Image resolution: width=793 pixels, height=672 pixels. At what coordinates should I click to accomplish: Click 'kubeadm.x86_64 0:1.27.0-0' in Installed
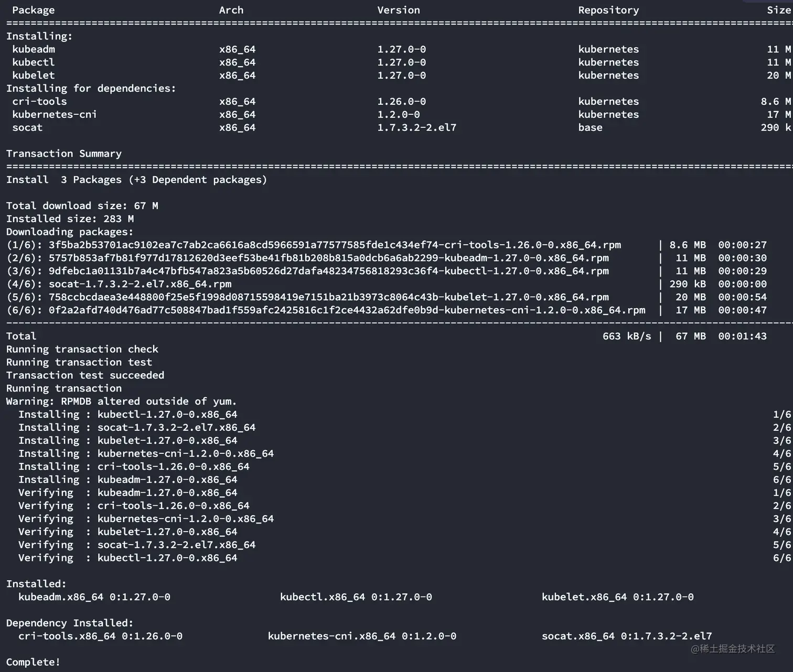pos(94,598)
